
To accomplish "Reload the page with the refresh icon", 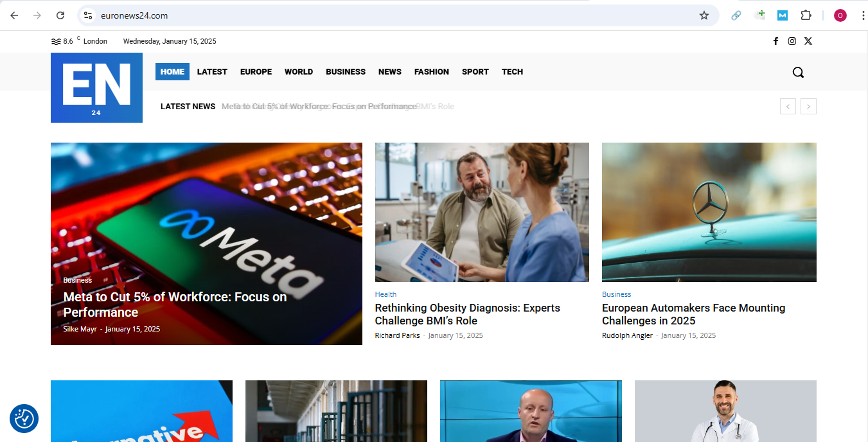I will (x=60, y=15).
